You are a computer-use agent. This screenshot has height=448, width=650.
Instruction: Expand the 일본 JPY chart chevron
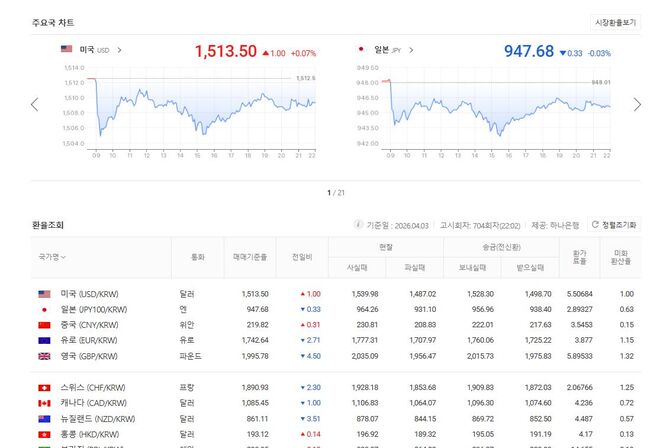[412, 49]
